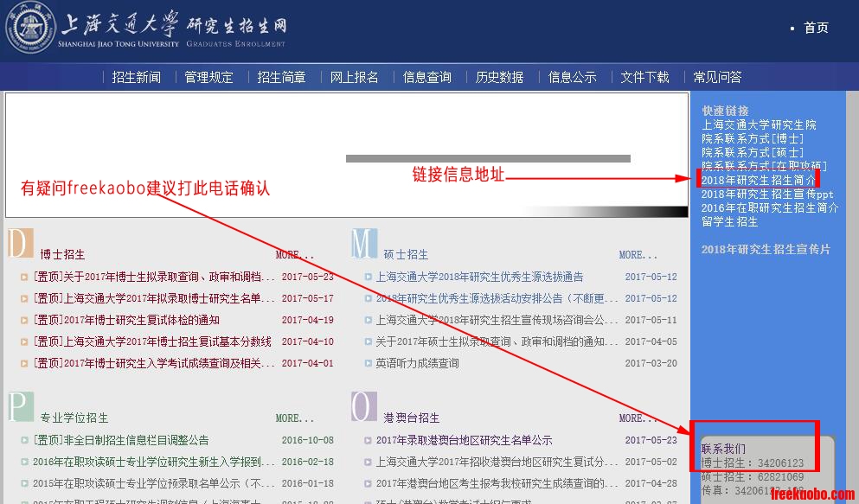Open 院系联系方式[硕士] quick link
Screen dimensions: 859x504
pyautogui.click(x=753, y=152)
